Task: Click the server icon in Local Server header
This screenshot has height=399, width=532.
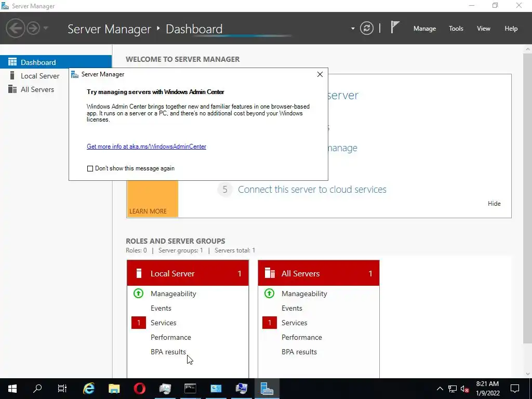Action: click(138, 273)
